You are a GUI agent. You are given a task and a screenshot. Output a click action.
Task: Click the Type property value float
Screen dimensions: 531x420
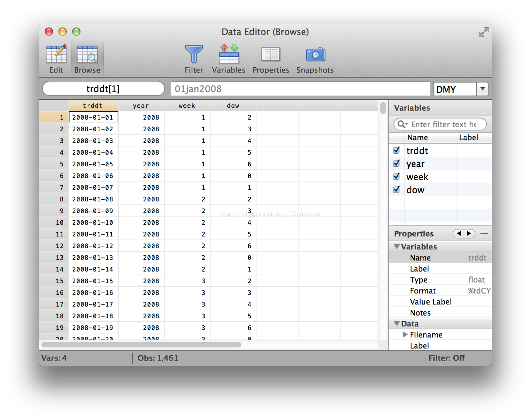(x=478, y=280)
